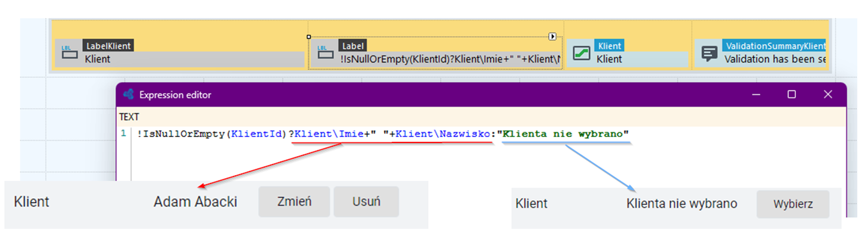Click the Wybierz button

click(x=793, y=204)
